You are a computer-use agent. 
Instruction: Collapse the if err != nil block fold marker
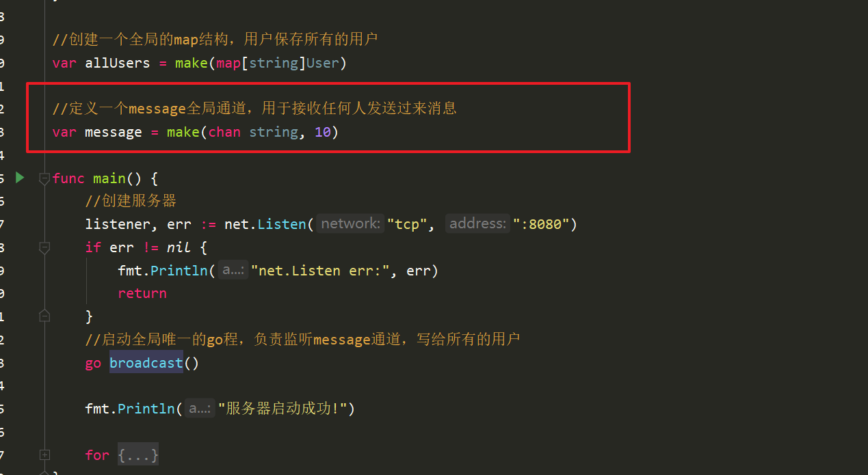tap(44, 247)
